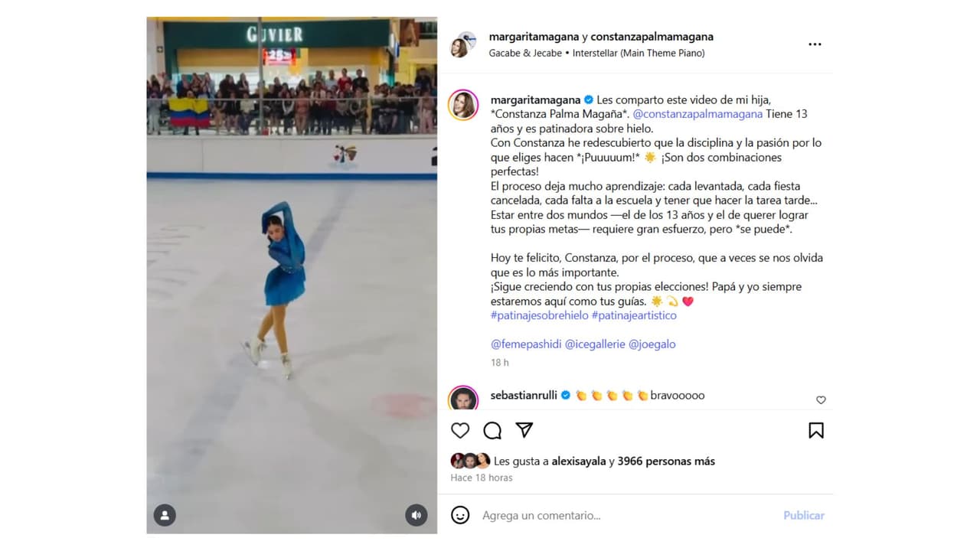This screenshot has height=551, width=980.
Task: Open the margaritamagana profile avatar in caption
Action: click(x=464, y=106)
